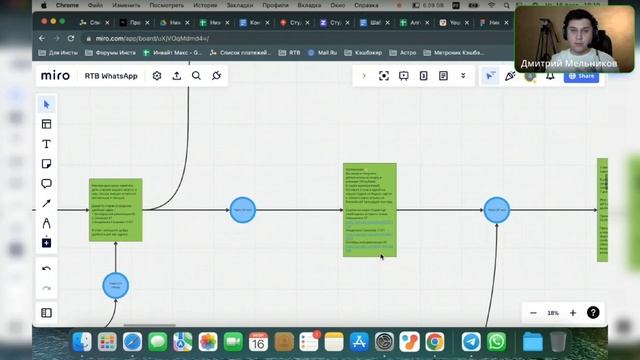Viewport: 640px width, 360px height.
Task: Open the integrations plug icon
Action: (x=216, y=76)
